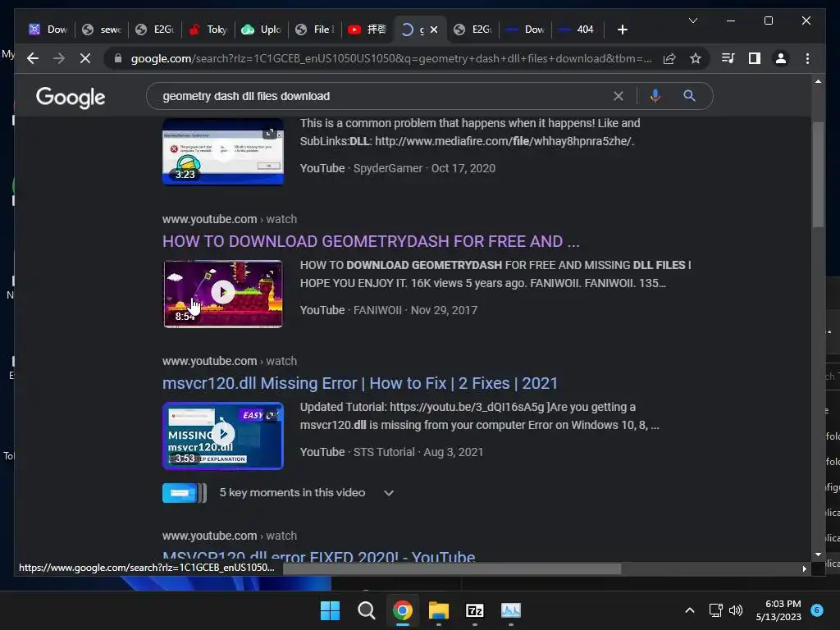Click the scroll up arrow
Screen dimensions: 840x630
tap(818, 81)
